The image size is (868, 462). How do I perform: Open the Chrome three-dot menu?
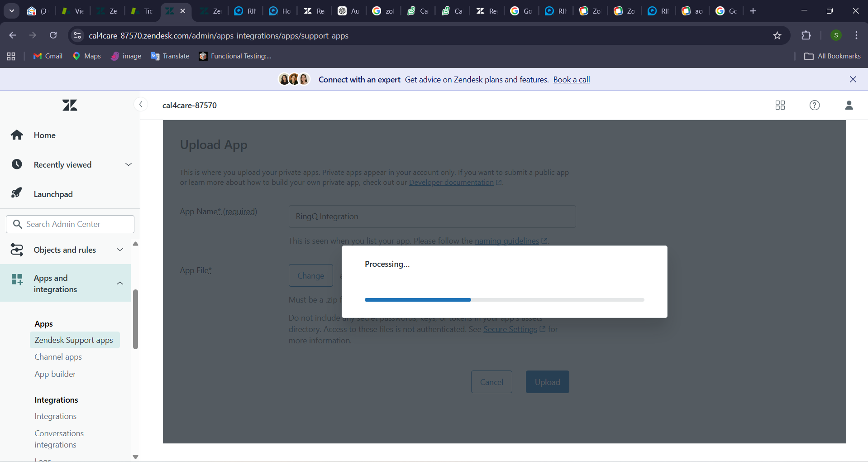tap(857, 35)
